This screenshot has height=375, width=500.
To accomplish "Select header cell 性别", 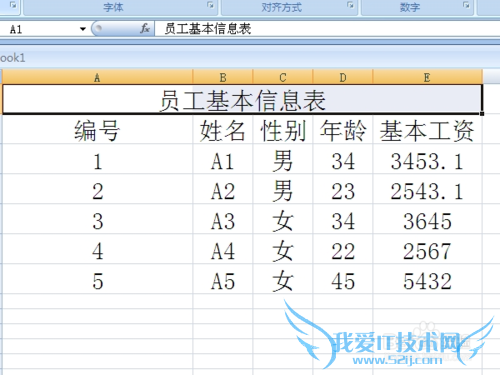I will coord(283,129).
